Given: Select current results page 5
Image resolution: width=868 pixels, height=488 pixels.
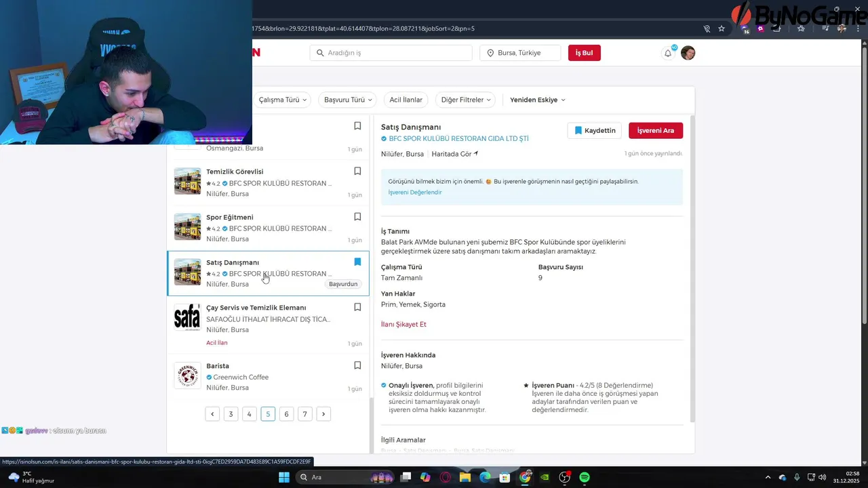Looking at the screenshot, I should coord(268,414).
